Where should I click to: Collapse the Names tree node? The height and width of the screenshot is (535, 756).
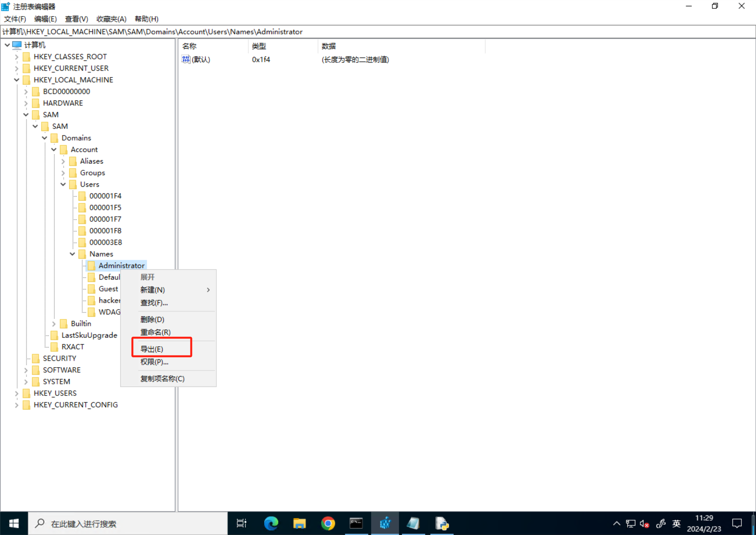click(72, 254)
